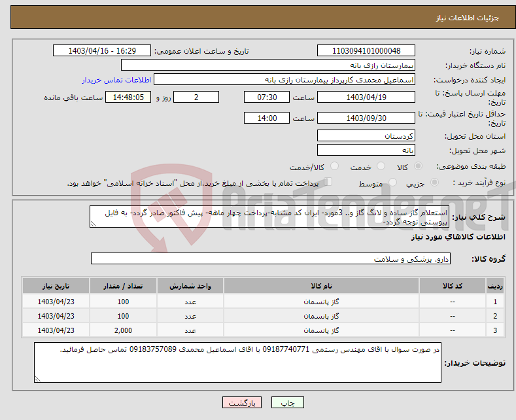Click گاز پانسمان in row 3
This screenshot has height=420, width=516.
pyautogui.click(x=321, y=330)
